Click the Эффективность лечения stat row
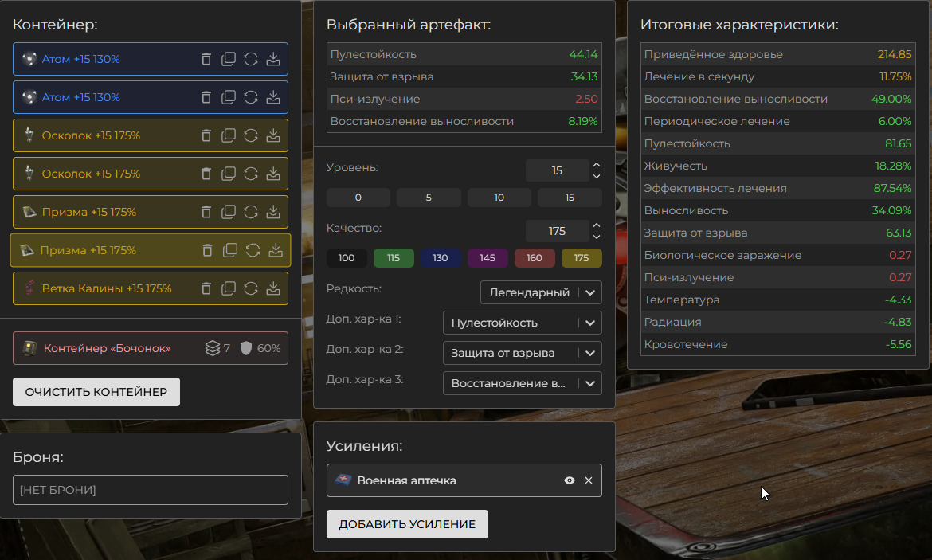932x560 pixels. tap(777, 188)
